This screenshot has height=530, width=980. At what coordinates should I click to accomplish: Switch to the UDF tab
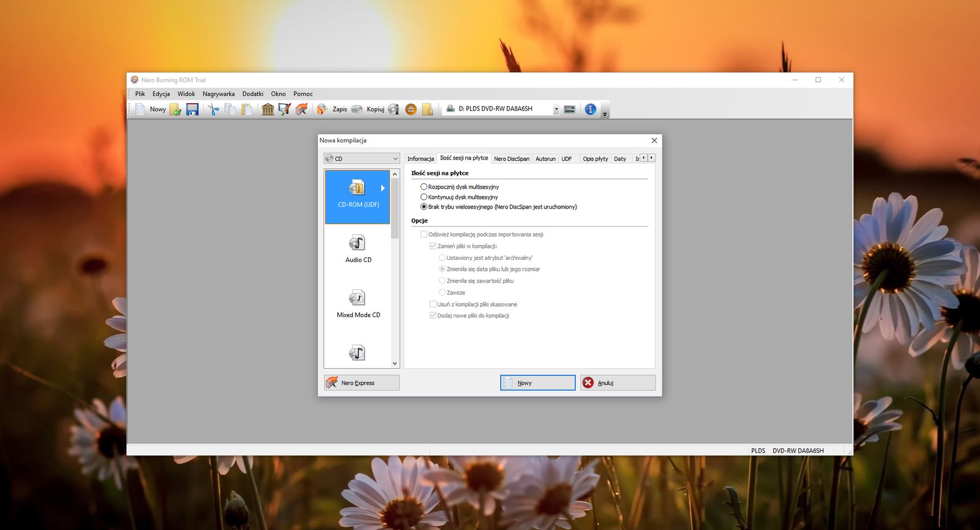567,159
